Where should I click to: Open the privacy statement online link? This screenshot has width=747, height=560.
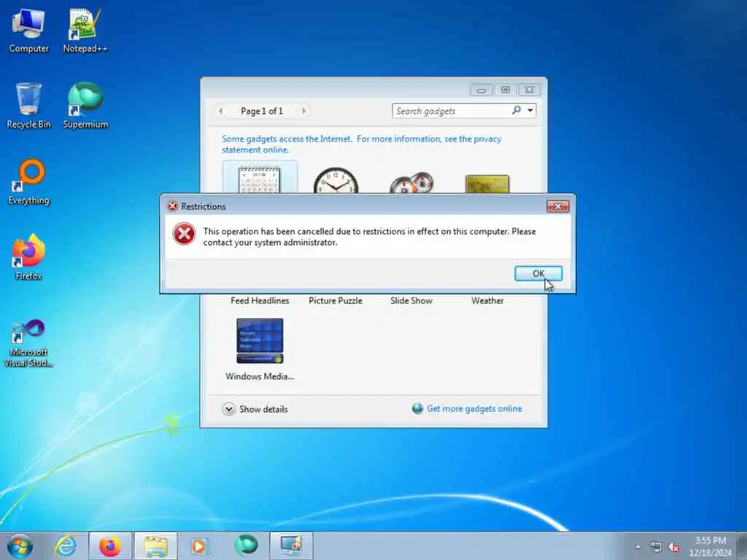pyautogui.click(x=362, y=144)
